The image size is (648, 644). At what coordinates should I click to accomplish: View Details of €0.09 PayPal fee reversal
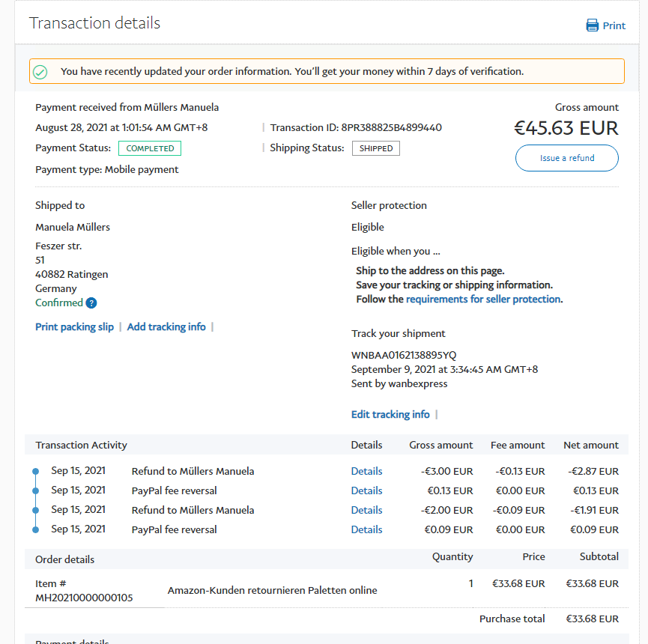coord(366,529)
